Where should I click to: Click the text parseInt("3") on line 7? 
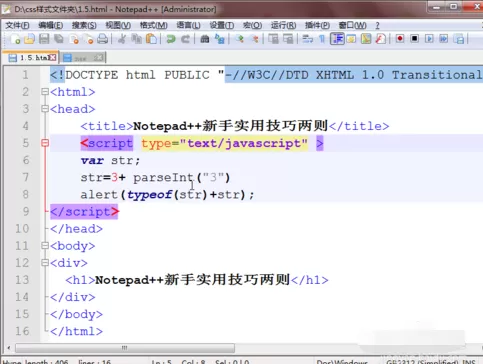pos(182,177)
